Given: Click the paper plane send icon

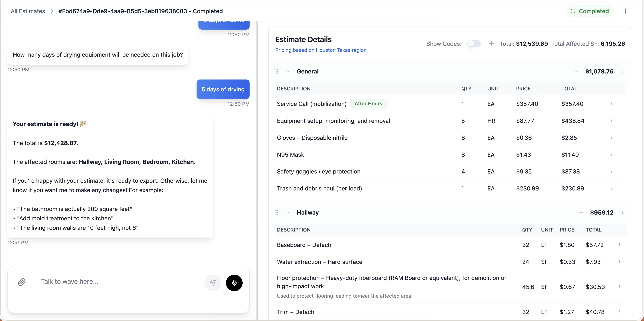Looking at the screenshot, I should click(213, 283).
